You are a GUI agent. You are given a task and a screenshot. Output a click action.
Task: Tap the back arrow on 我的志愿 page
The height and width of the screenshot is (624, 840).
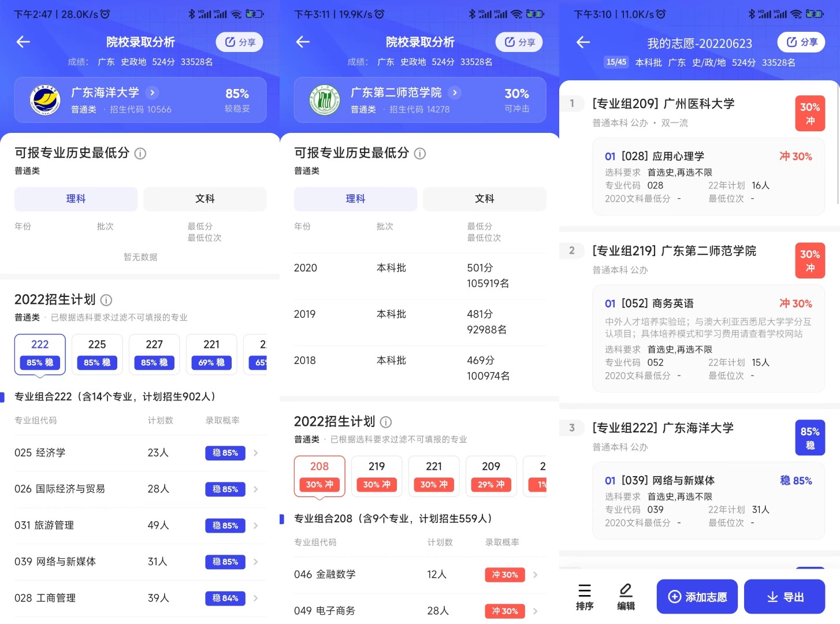click(x=583, y=42)
